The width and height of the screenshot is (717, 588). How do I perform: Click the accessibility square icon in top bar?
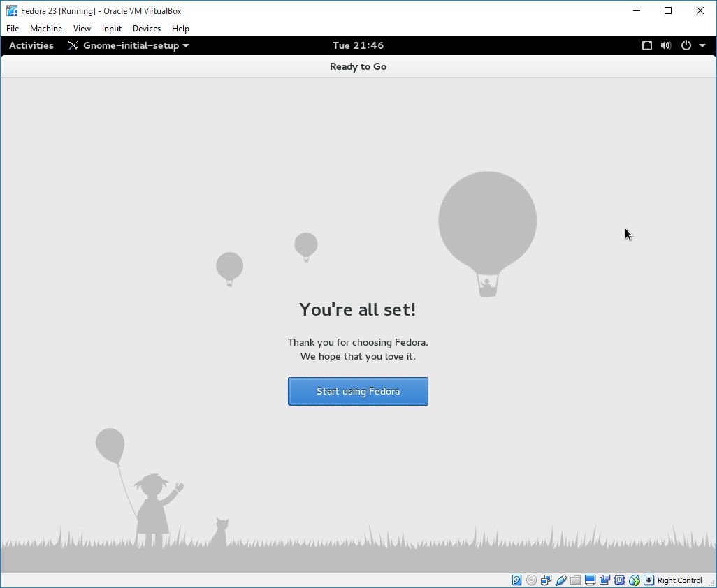click(x=647, y=45)
